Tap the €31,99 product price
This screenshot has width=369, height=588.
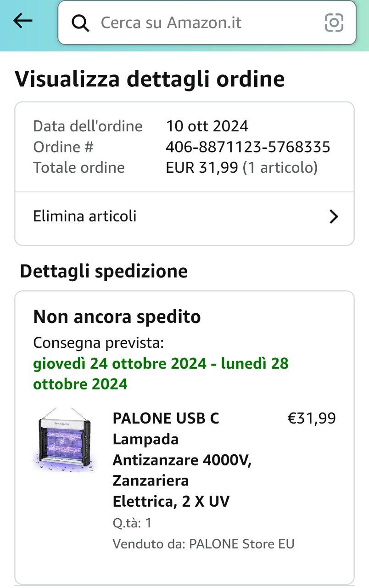311,418
